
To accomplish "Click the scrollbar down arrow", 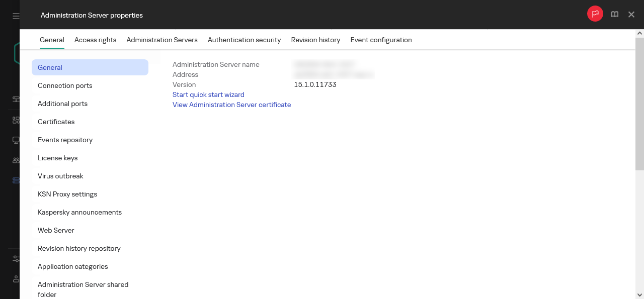I will click(x=640, y=295).
